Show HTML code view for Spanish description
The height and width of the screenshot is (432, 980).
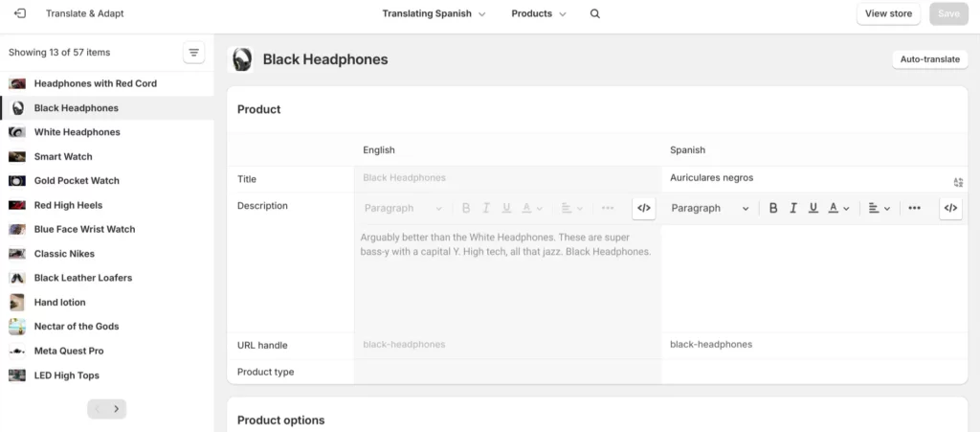click(950, 208)
